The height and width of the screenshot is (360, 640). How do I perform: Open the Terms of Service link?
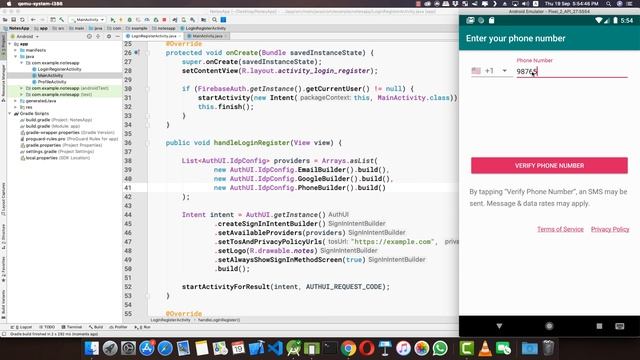pyautogui.click(x=560, y=229)
